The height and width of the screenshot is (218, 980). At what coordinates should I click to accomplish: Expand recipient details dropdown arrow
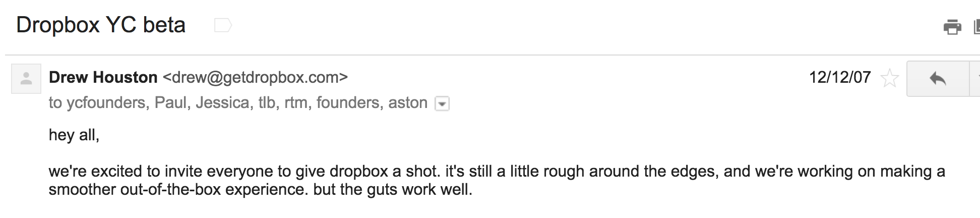pyautogui.click(x=442, y=104)
